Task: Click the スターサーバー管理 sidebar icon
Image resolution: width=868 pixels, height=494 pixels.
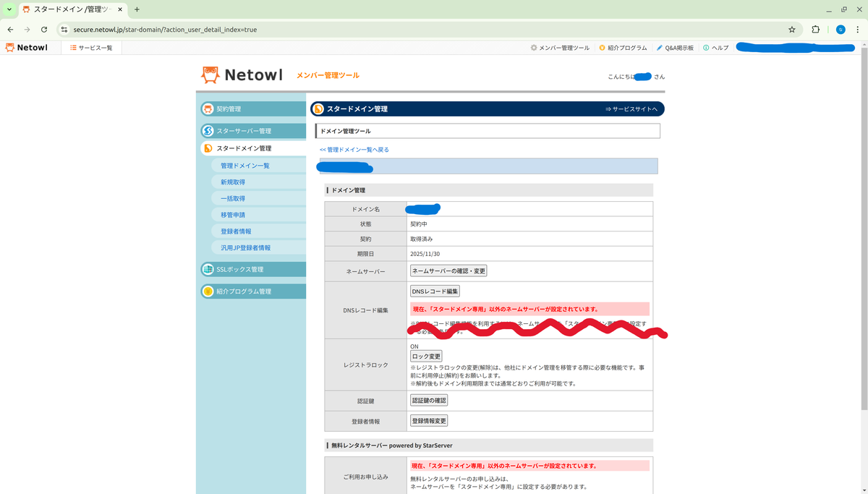Action: pos(208,131)
